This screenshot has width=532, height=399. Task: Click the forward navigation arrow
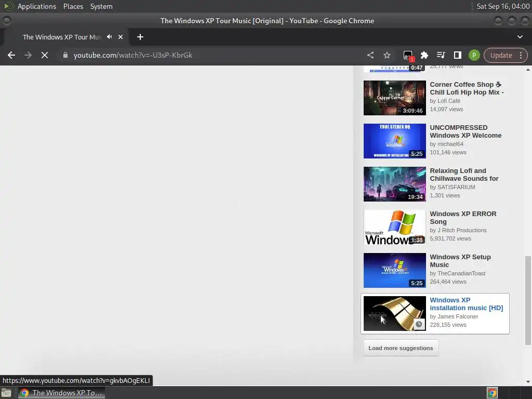tap(28, 55)
